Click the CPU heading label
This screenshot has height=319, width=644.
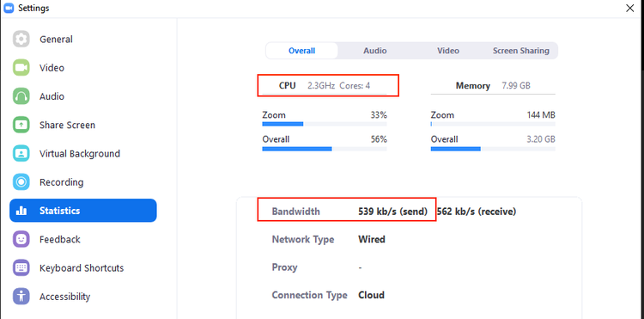(287, 85)
